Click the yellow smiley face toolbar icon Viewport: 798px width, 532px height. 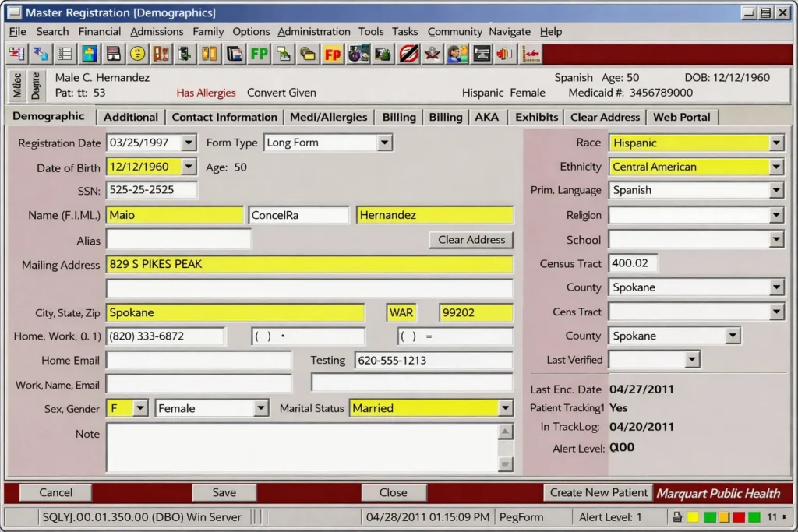point(137,53)
